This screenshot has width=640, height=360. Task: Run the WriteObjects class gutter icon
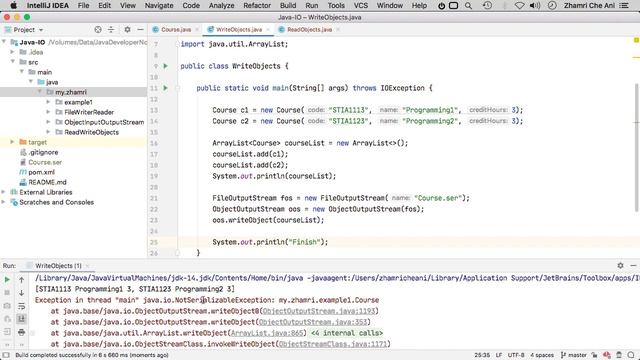(x=165, y=66)
